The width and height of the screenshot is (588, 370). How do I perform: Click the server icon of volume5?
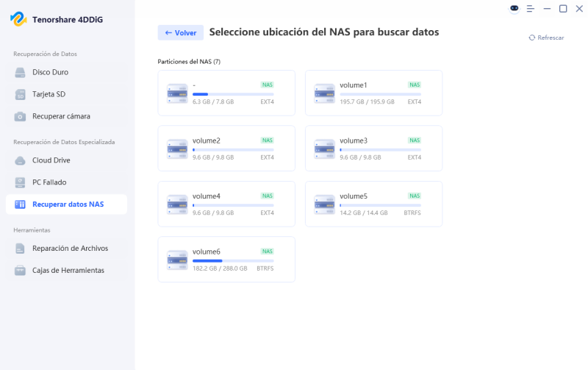click(324, 204)
